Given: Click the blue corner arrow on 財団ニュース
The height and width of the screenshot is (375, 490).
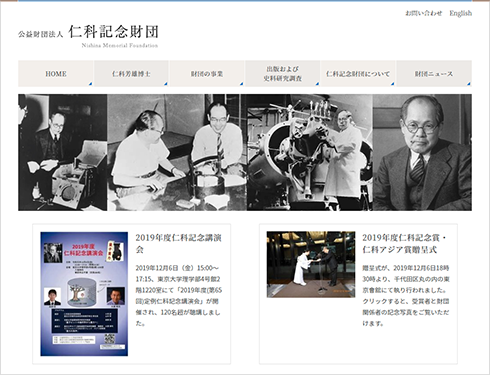Looking at the screenshot, I should (x=469, y=84).
